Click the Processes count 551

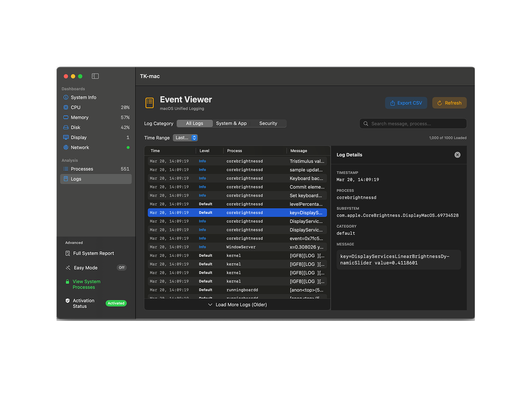(125, 169)
